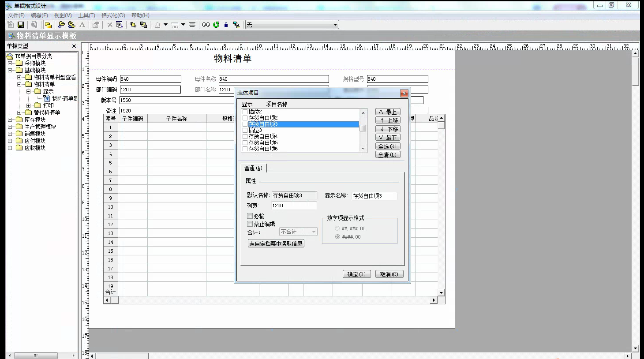Screen dimensions: 644x359
Task: Click the green refresh arrow icon
Action: [216, 25]
